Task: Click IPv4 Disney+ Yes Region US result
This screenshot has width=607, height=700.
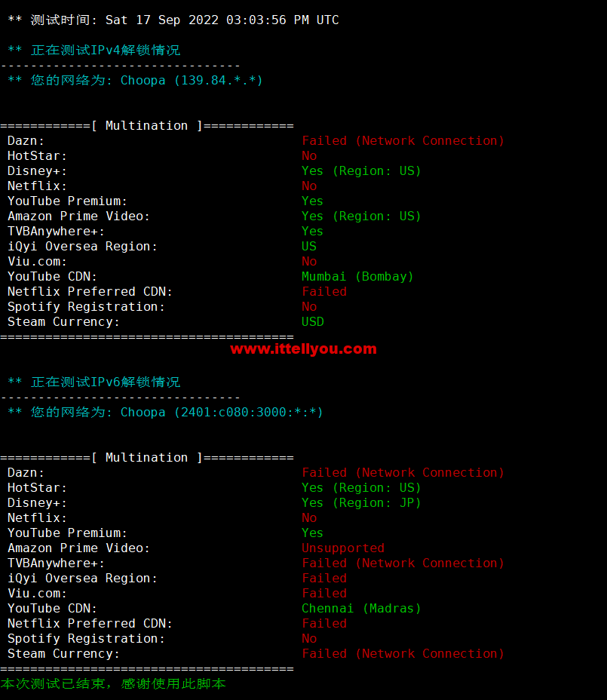Action: [x=361, y=171]
